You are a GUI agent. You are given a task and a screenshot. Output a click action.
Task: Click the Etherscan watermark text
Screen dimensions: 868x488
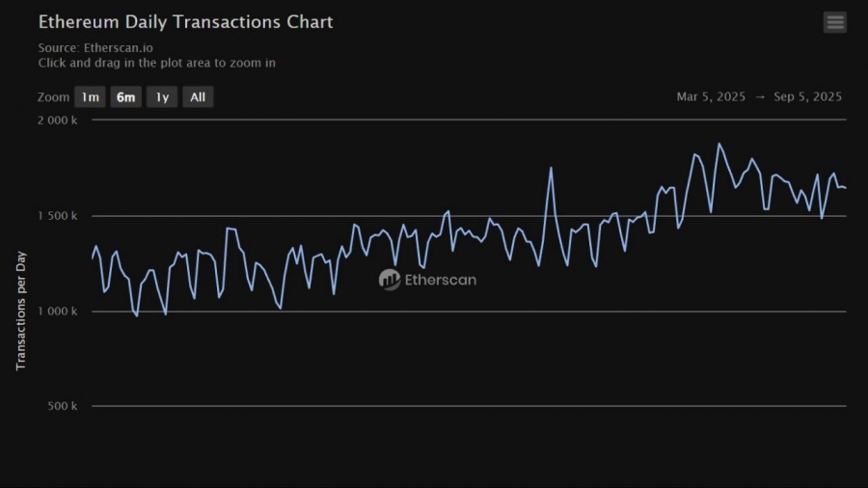tap(441, 281)
